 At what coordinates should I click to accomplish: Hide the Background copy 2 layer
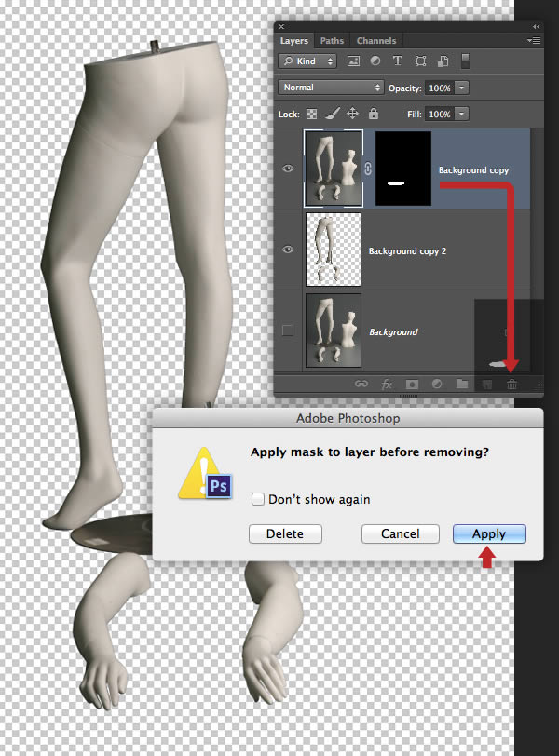coord(288,250)
